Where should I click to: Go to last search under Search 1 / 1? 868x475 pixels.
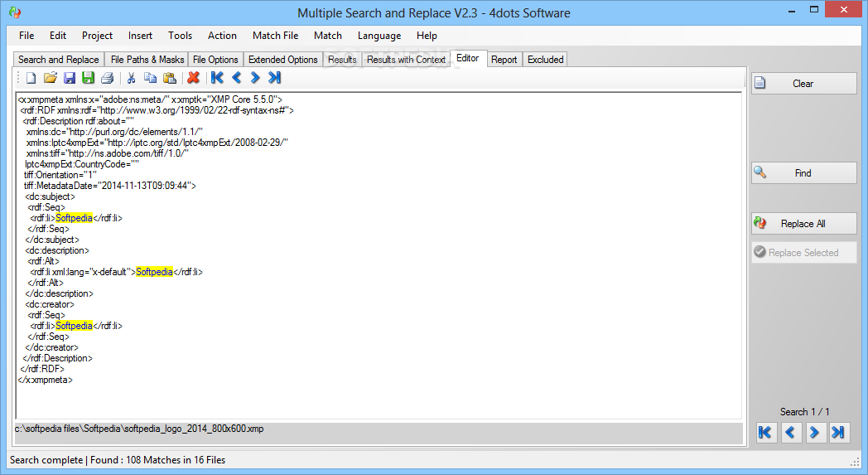tap(839, 433)
